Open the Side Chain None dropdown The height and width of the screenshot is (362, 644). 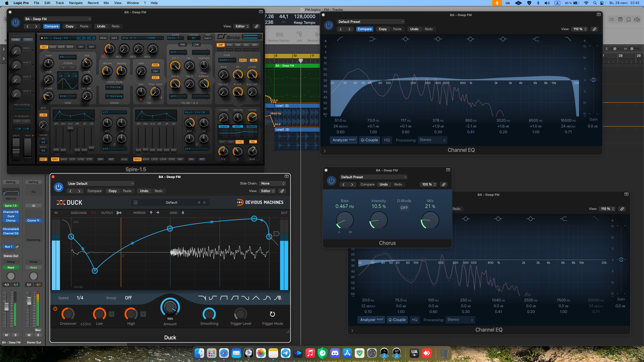pos(273,184)
